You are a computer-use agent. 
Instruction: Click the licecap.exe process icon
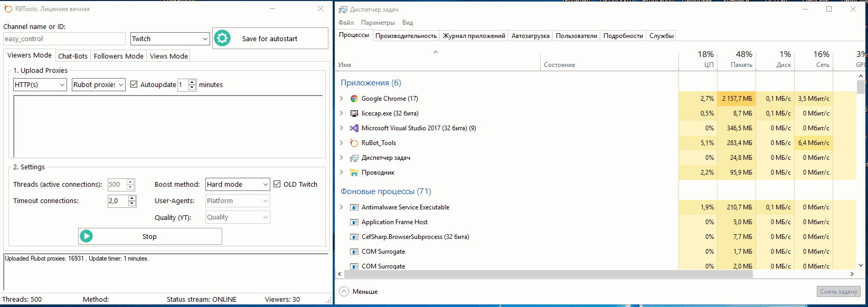pyautogui.click(x=354, y=113)
